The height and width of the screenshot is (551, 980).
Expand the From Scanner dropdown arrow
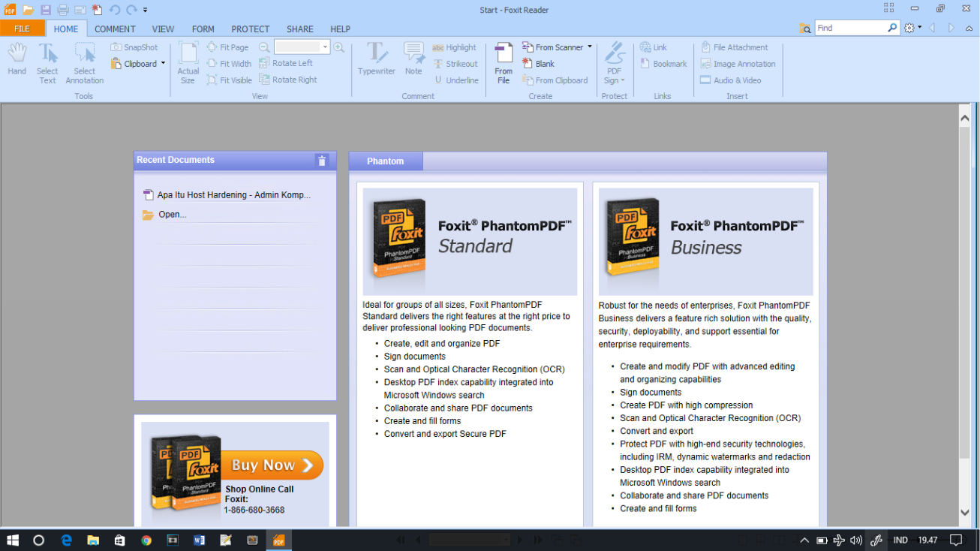click(590, 47)
